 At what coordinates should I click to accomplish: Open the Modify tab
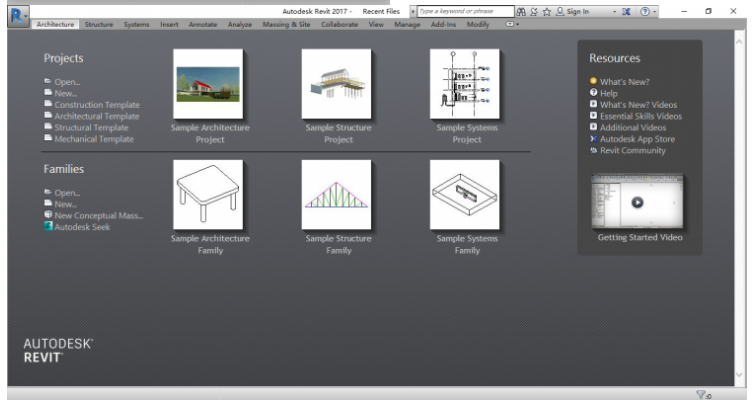(x=478, y=24)
